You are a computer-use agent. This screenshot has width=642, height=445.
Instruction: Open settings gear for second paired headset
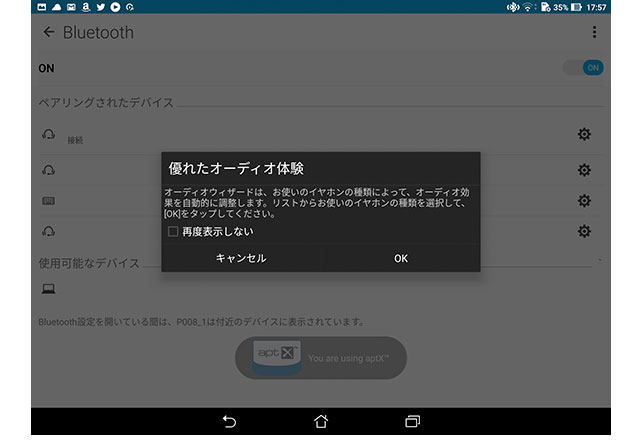[584, 170]
